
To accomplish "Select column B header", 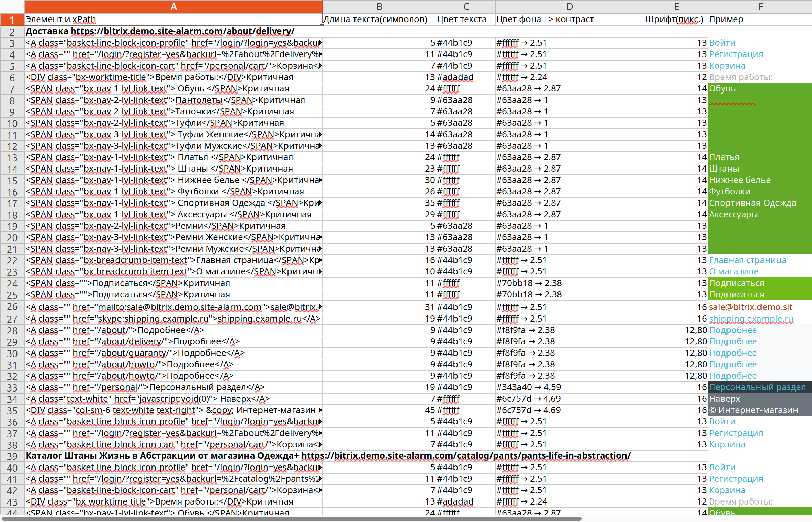I will [379, 6].
